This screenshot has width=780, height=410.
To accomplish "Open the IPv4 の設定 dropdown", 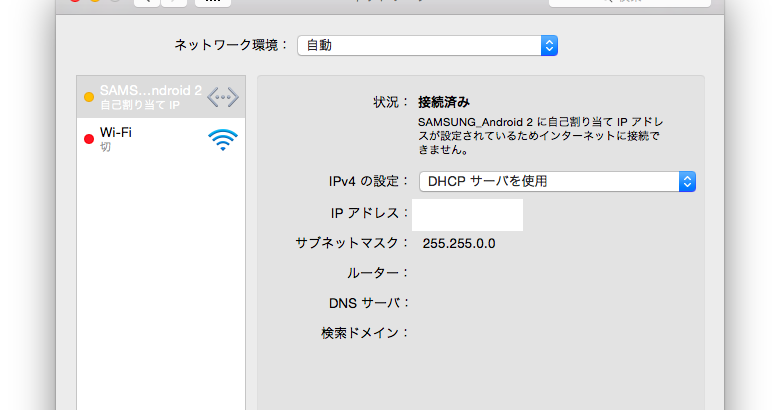I will (x=557, y=182).
